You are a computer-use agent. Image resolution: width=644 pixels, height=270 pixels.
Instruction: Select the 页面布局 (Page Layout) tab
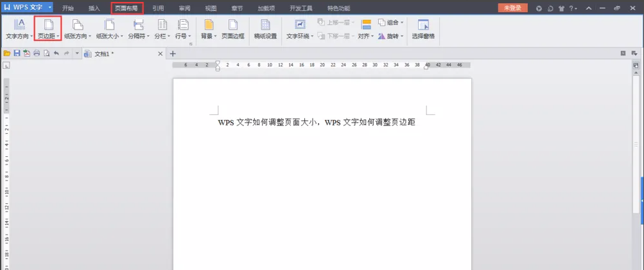(127, 8)
